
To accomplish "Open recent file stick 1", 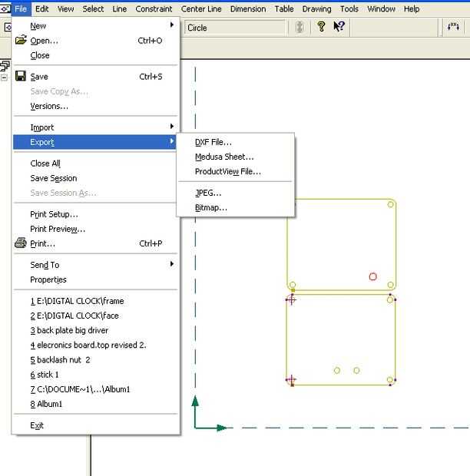I will pyautogui.click(x=94, y=375).
